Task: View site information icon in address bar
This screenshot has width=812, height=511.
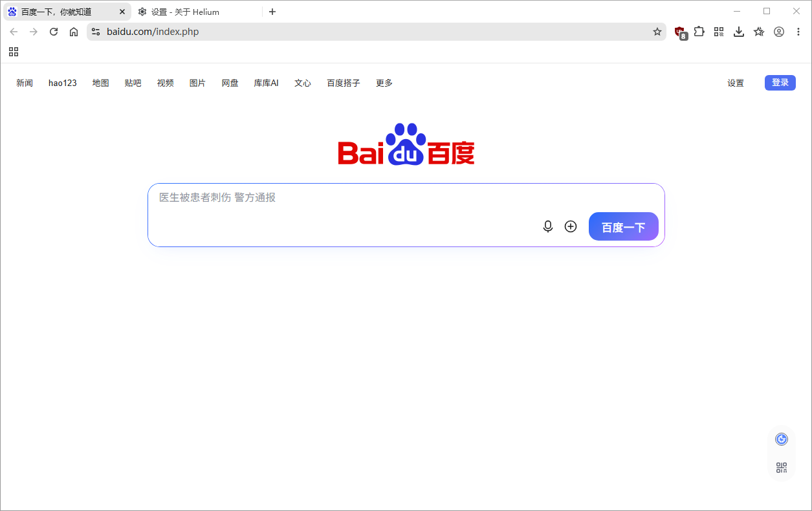Action: [96, 32]
